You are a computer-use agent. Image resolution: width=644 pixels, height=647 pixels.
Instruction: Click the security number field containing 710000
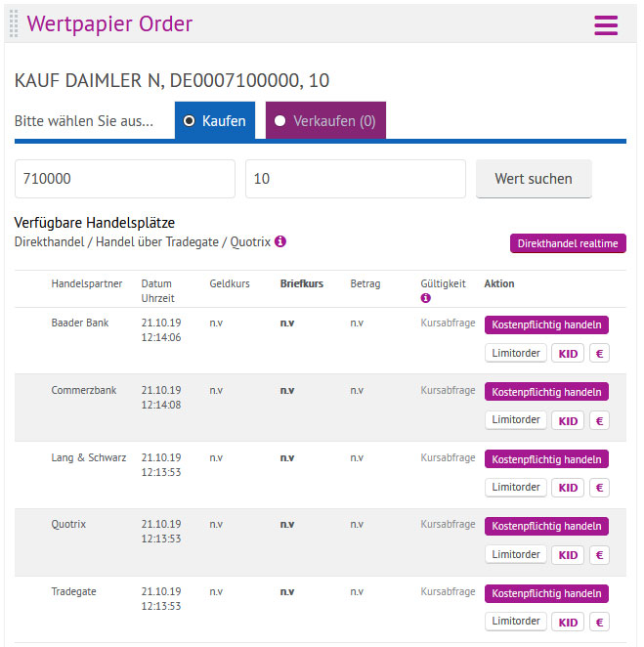click(125, 179)
